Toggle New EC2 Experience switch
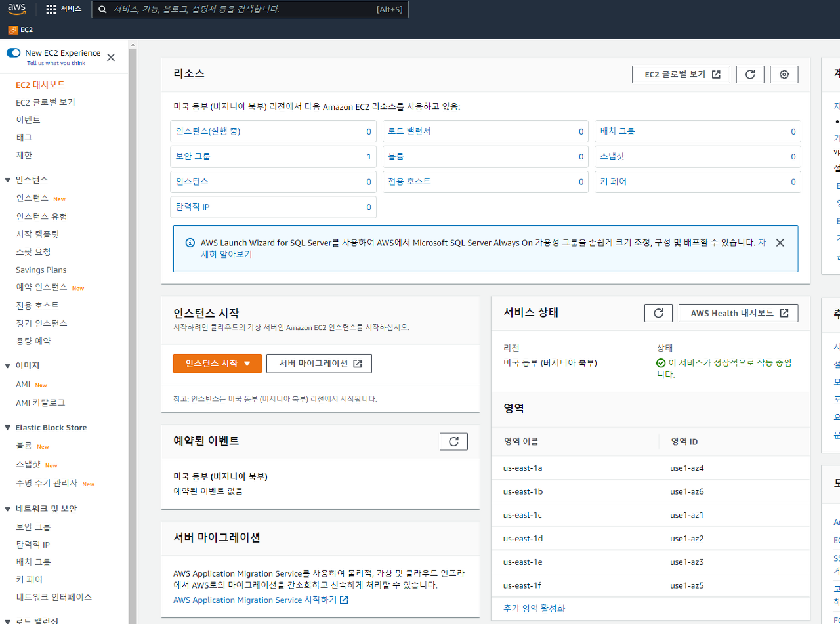Screen dimensions: 840x624 coord(14,52)
